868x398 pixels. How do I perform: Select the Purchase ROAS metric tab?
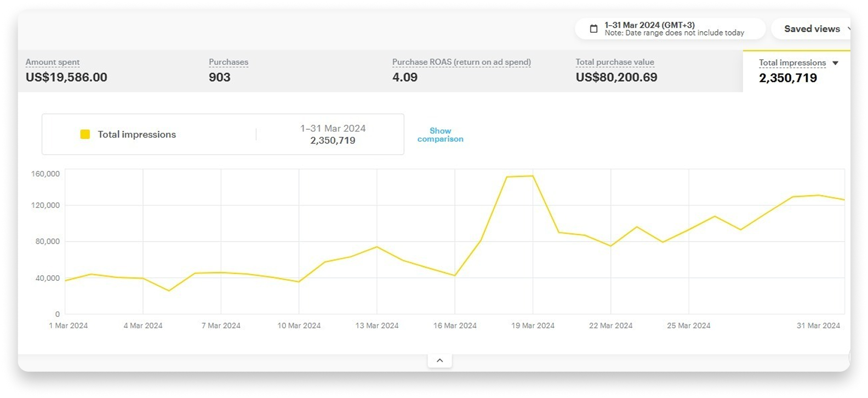[476, 71]
